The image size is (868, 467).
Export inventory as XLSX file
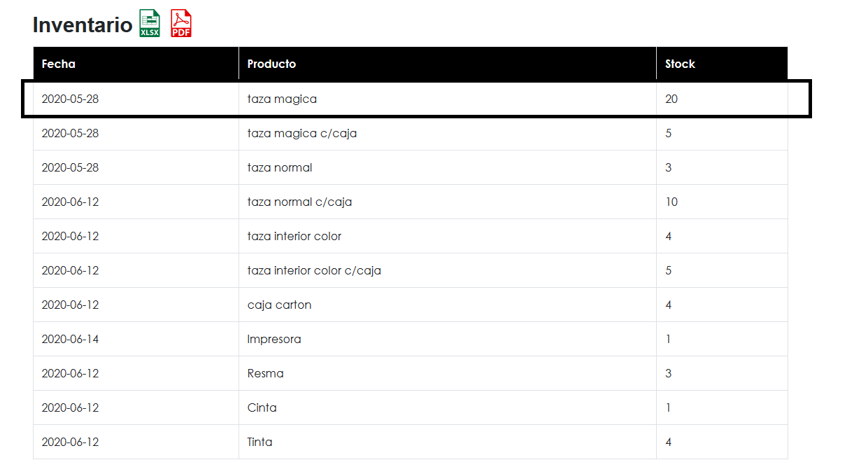click(x=150, y=24)
